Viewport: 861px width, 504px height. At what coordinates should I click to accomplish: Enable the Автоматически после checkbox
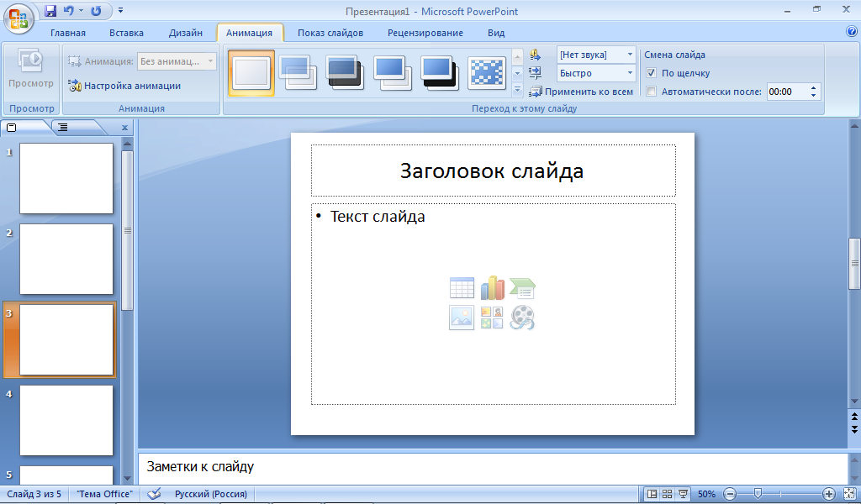[652, 92]
